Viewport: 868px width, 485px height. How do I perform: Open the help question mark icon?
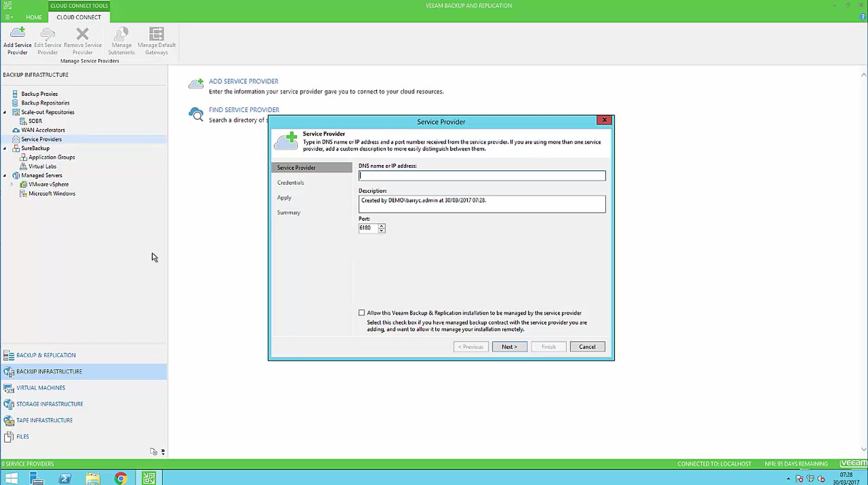862,17
